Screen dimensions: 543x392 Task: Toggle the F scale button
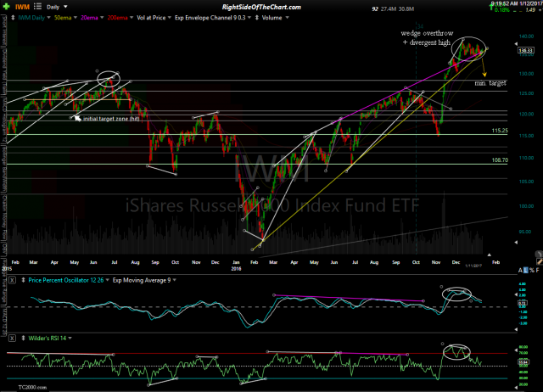(x=537, y=270)
